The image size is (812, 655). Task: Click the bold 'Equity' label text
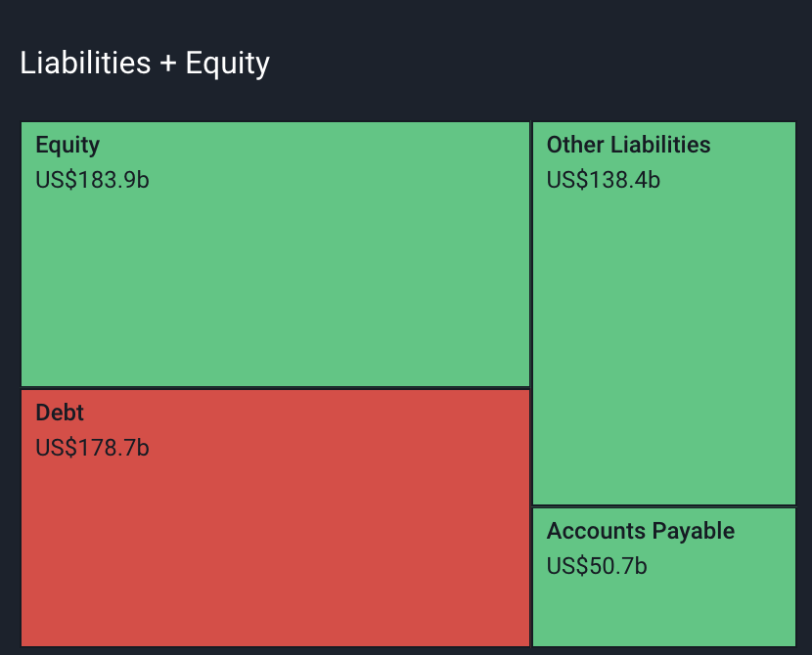[68, 145]
